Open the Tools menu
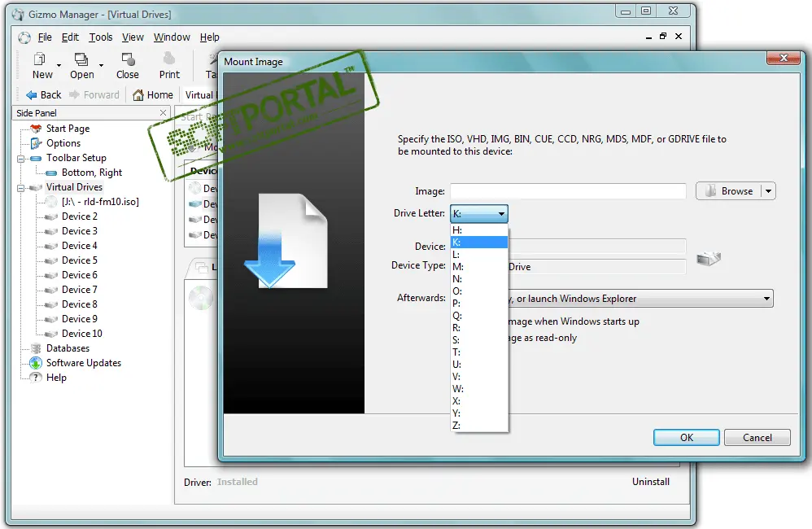 (101, 37)
